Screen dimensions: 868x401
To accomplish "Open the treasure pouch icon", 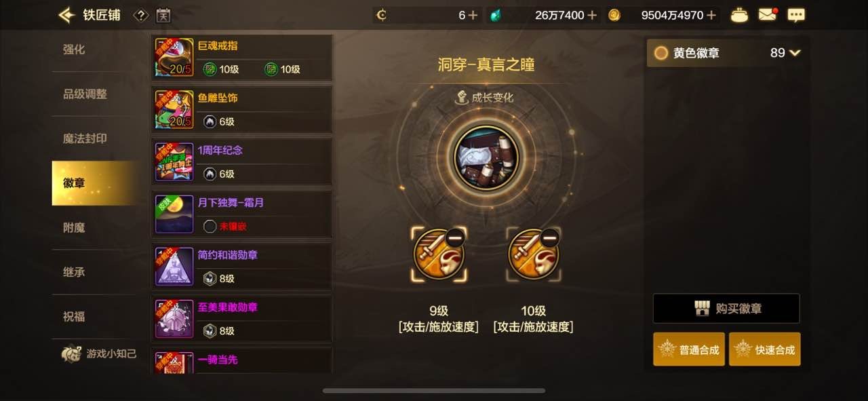I will click(x=739, y=15).
